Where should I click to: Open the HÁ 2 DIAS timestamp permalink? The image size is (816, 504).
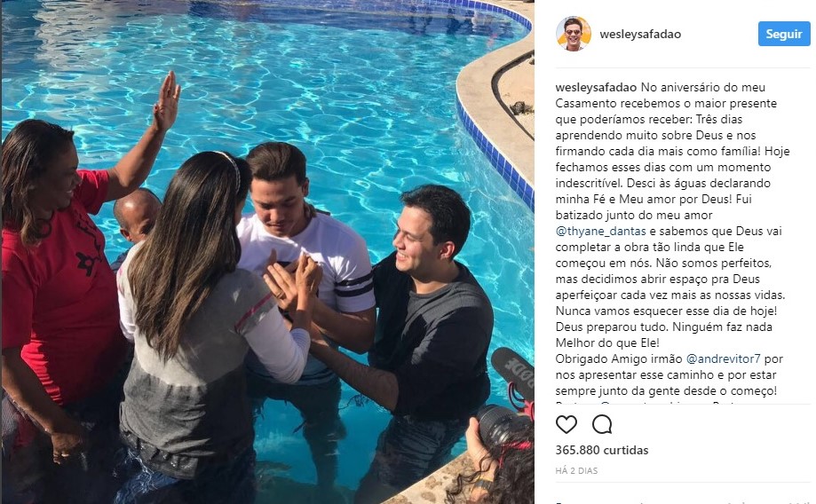(576, 470)
